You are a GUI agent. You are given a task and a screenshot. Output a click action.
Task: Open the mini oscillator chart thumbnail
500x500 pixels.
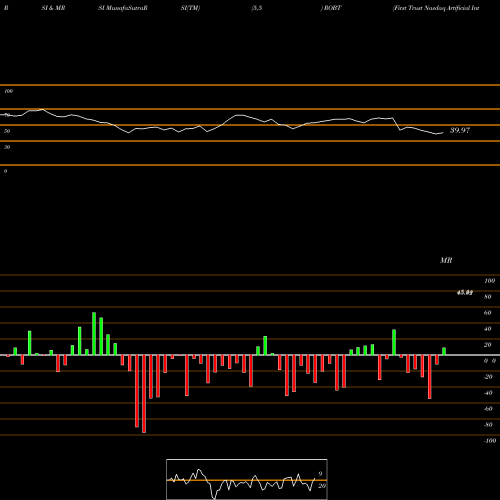pyautogui.click(x=247, y=479)
